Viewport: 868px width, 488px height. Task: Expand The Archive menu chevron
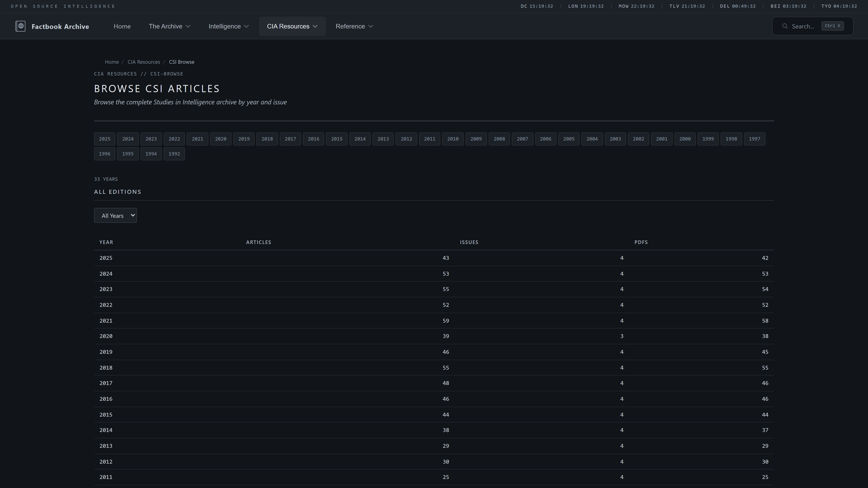click(188, 26)
